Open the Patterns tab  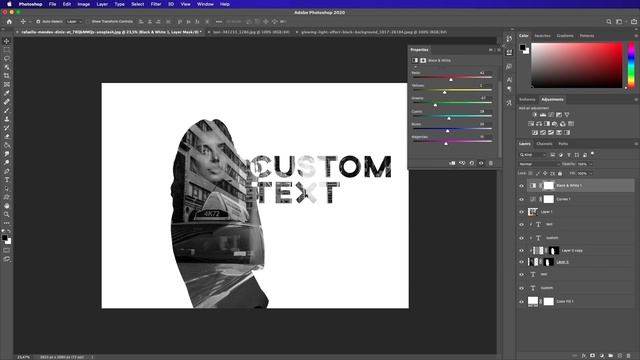click(587, 36)
